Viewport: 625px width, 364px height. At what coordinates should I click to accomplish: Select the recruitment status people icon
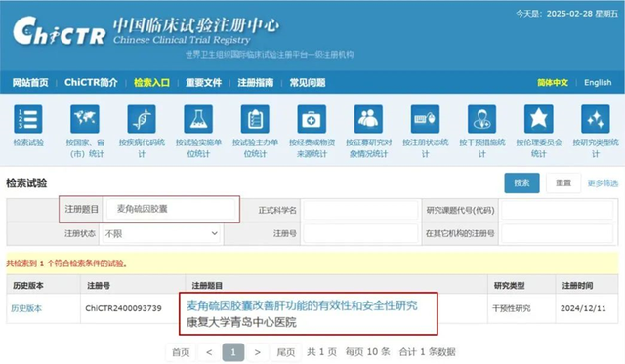[x=368, y=119]
